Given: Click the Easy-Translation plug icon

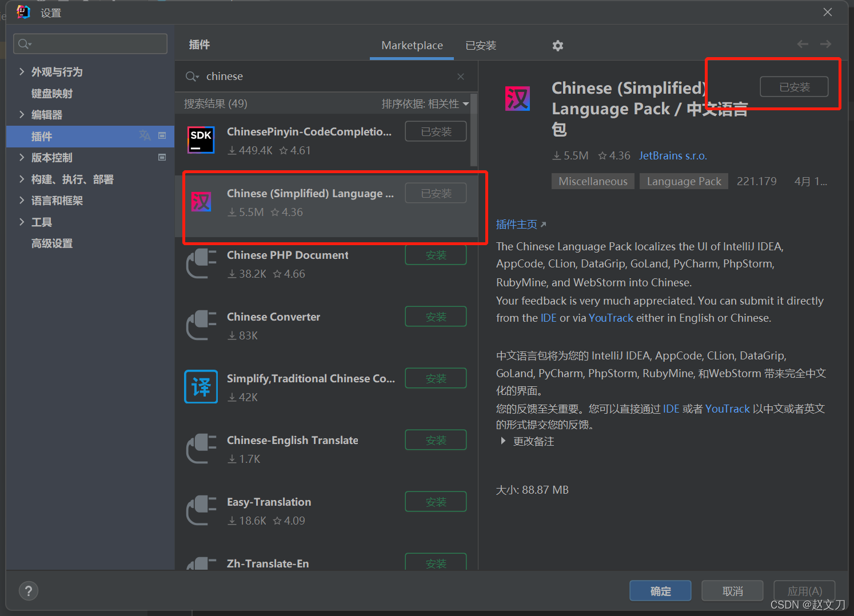Looking at the screenshot, I should [201, 510].
